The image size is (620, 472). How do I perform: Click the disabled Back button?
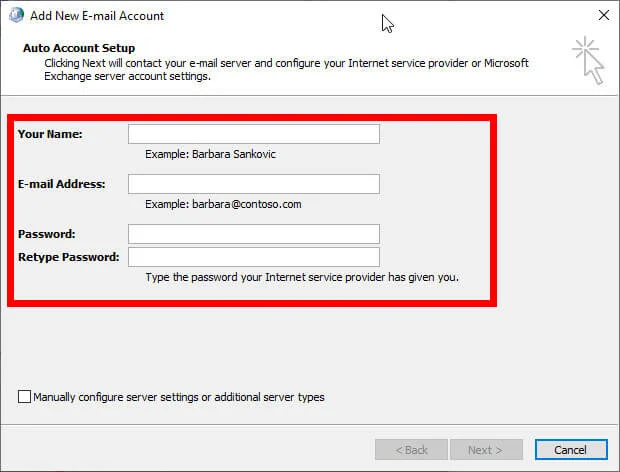(x=411, y=449)
